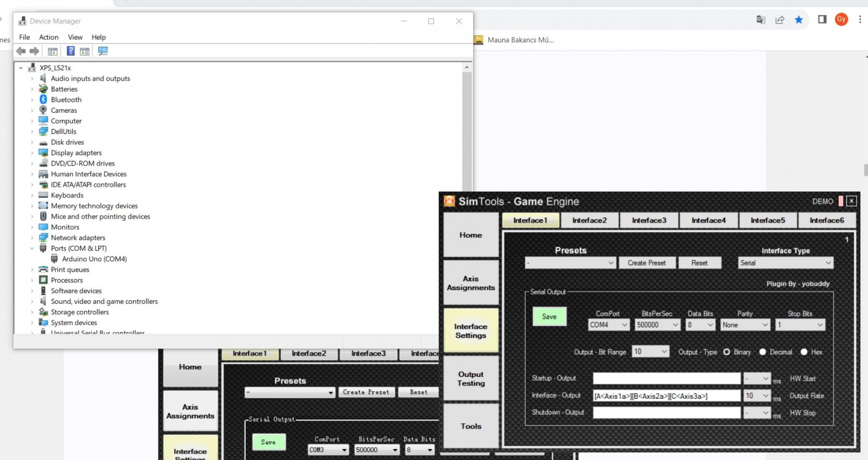Expand the Network adapters tree node
Viewport: 868px width, 460px height.
pos(32,238)
